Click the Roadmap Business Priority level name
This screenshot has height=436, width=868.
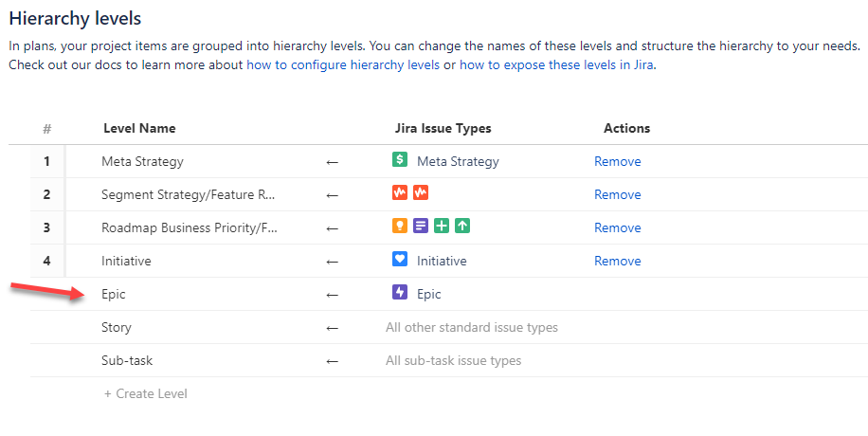point(189,227)
